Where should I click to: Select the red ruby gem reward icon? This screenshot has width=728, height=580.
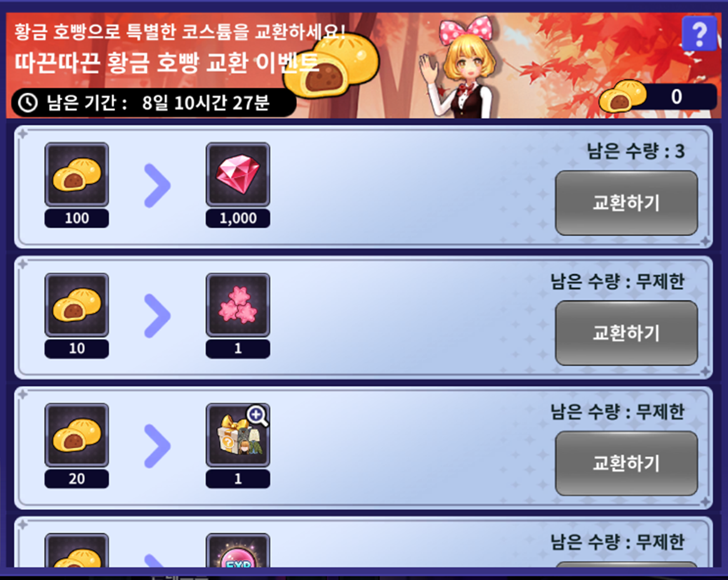(238, 174)
